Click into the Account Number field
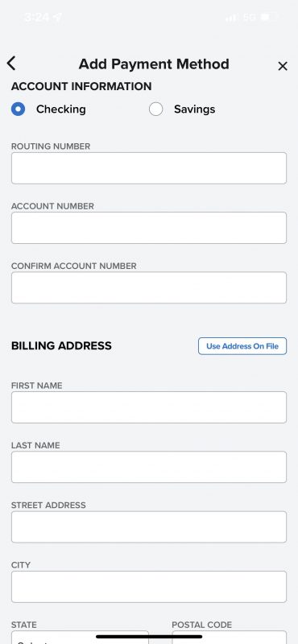This screenshot has height=644, width=298. 149,228
